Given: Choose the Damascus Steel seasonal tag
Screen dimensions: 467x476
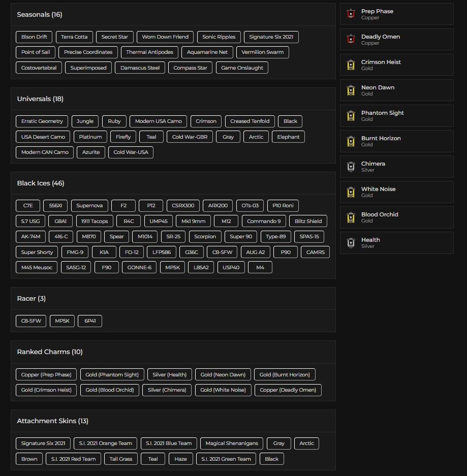Looking at the screenshot, I should click(140, 68).
